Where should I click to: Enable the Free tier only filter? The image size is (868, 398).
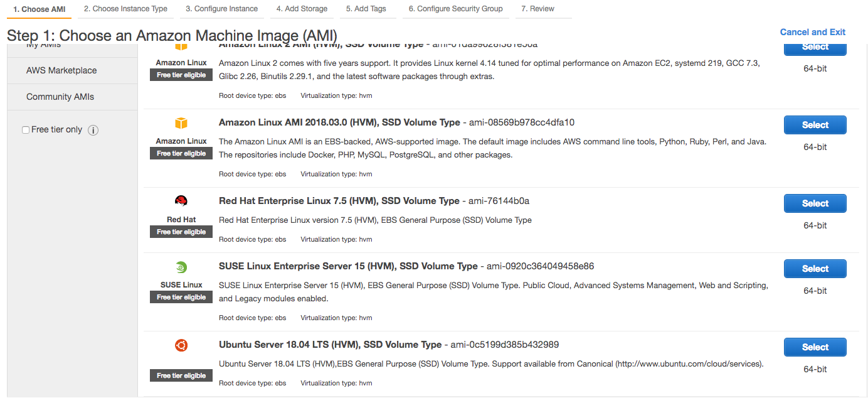[25, 129]
